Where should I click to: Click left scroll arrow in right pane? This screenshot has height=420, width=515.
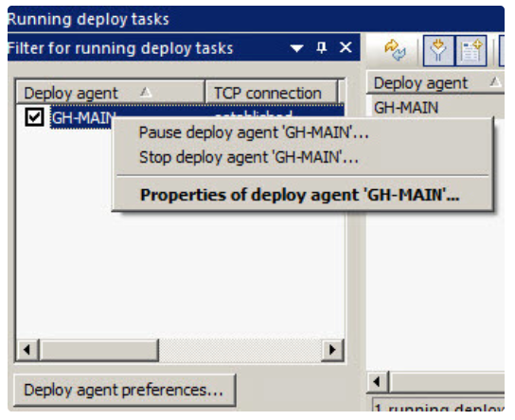(x=377, y=381)
